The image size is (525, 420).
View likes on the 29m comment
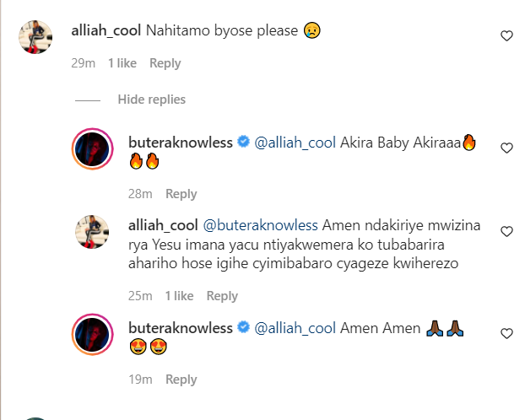point(122,63)
